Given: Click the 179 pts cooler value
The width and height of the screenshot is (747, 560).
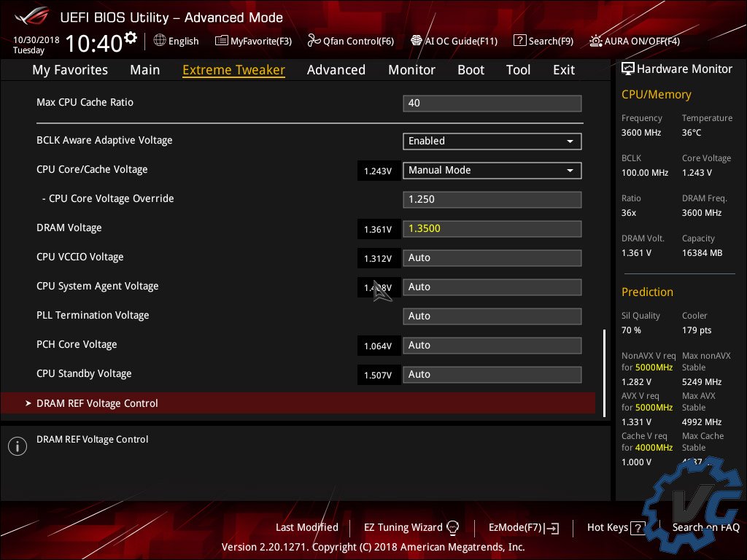Looking at the screenshot, I should coord(697,330).
